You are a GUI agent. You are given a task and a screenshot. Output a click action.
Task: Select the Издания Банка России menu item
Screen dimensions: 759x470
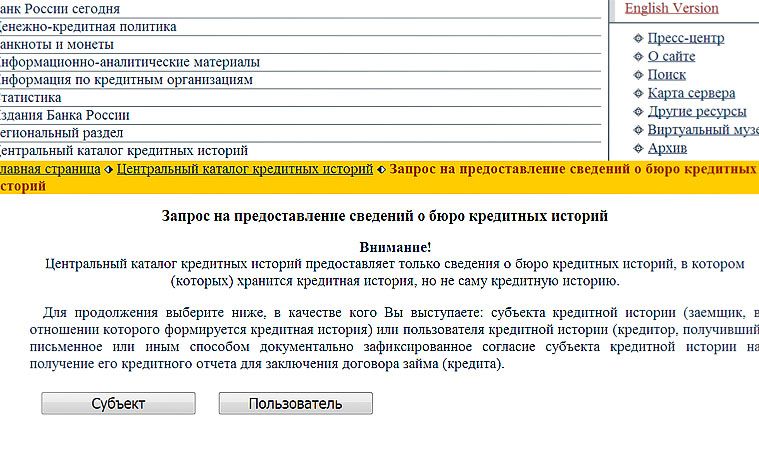pos(64,115)
